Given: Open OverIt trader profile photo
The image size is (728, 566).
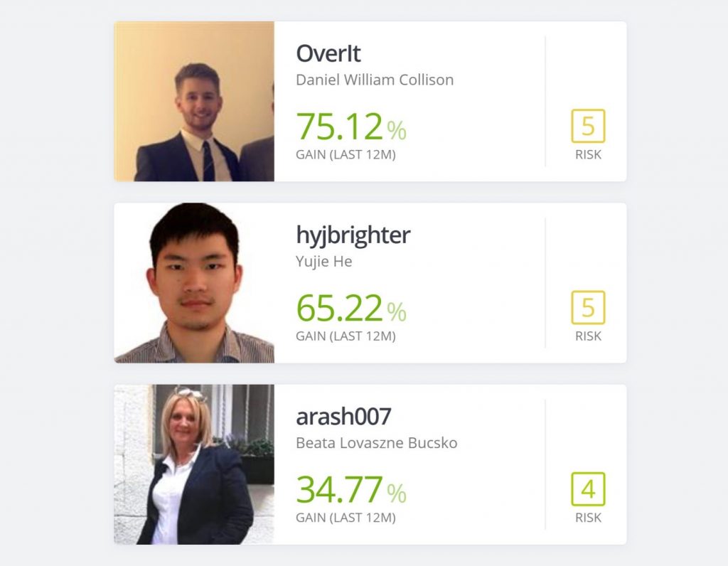Looking at the screenshot, I should click(x=194, y=101).
